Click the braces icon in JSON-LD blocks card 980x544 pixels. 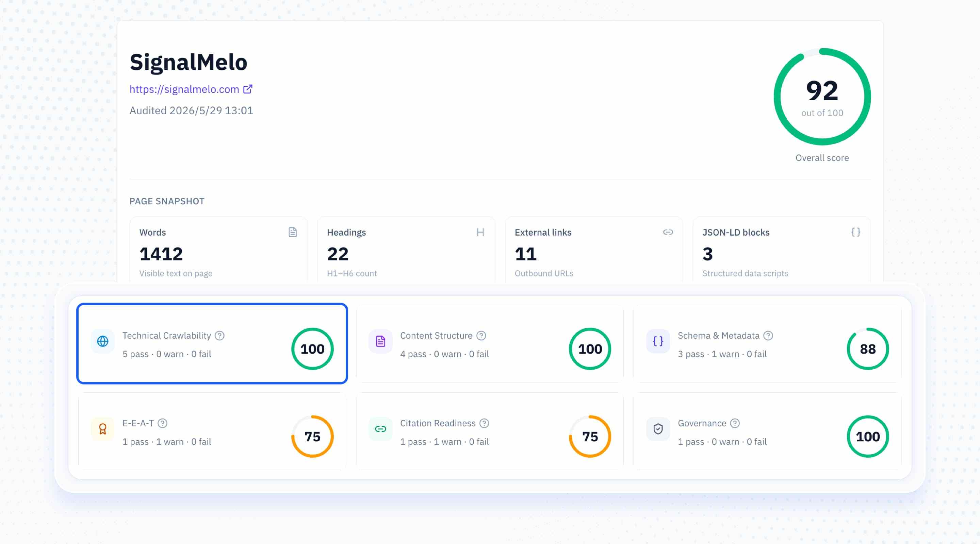(x=855, y=232)
